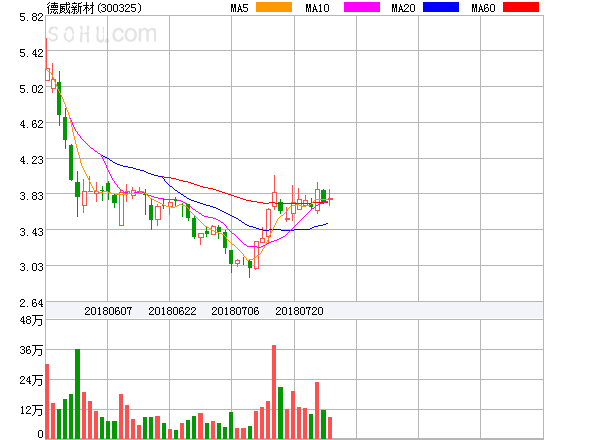Click the 20180706 date label
600x440 pixels.
tap(235, 311)
